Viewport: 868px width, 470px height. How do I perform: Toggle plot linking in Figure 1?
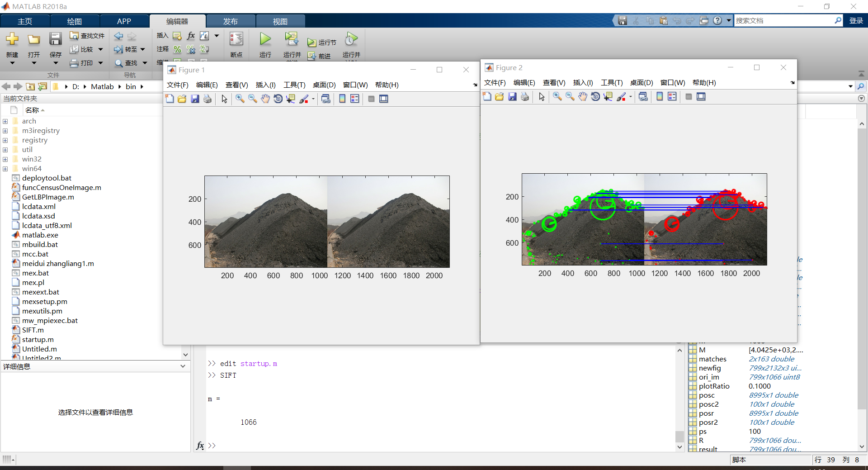point(325,99)
